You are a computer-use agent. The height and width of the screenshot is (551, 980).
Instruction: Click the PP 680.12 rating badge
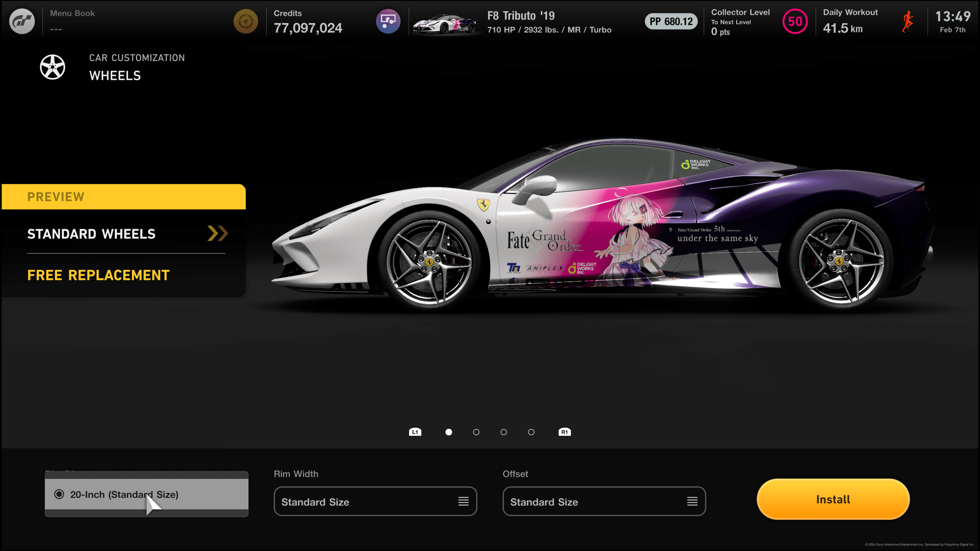671,21
